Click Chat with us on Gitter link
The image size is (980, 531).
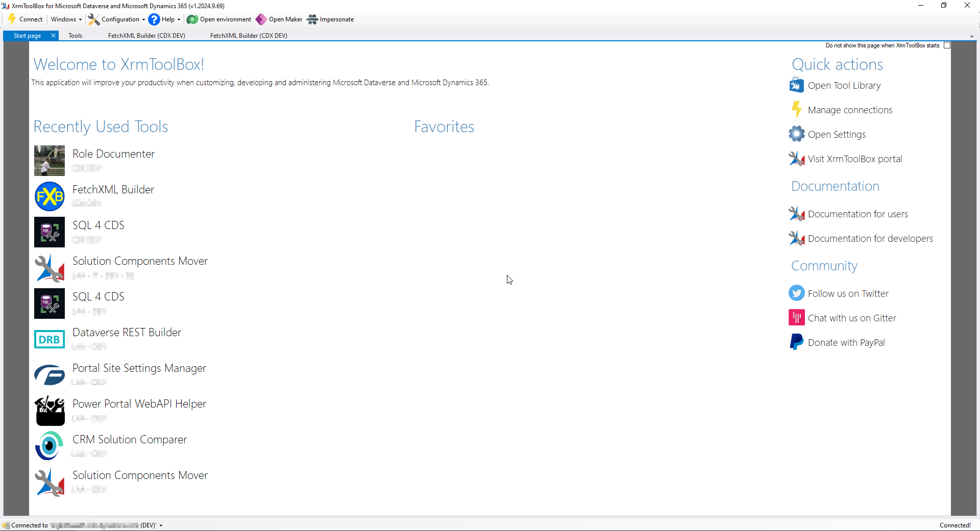(852, 318)
